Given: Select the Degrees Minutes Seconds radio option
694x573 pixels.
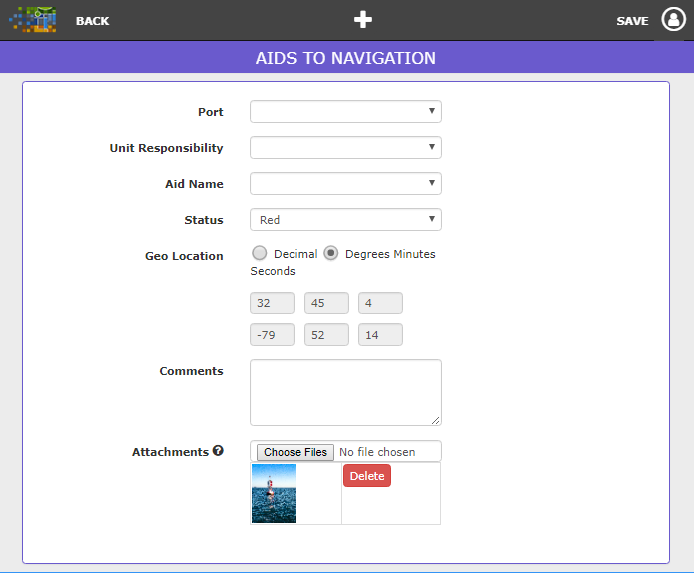Looking at the screenshot, I should pyautogui.click(x=331, y=253).
